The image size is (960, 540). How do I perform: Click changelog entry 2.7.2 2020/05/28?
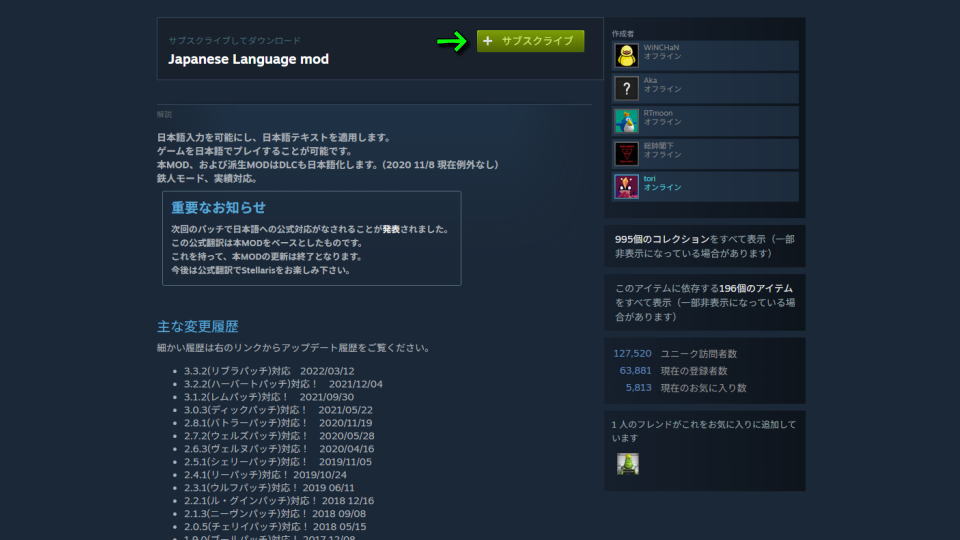click(279, 436)
